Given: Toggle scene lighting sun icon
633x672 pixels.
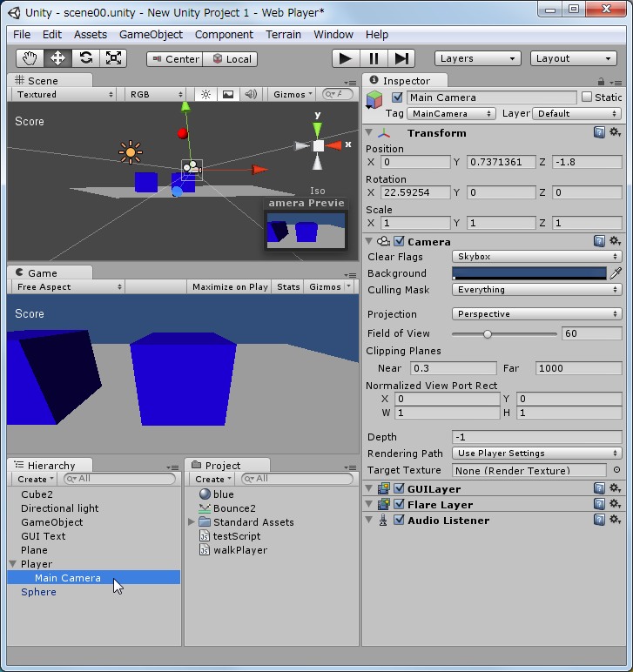Looking at the screenshot, I should tap(205, 94).
